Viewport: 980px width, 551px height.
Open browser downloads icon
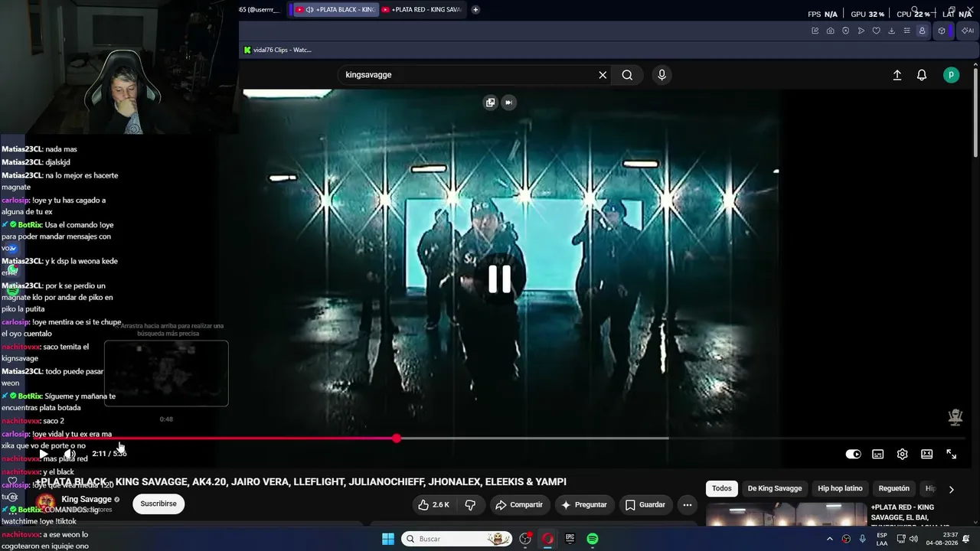pos(891,31)
